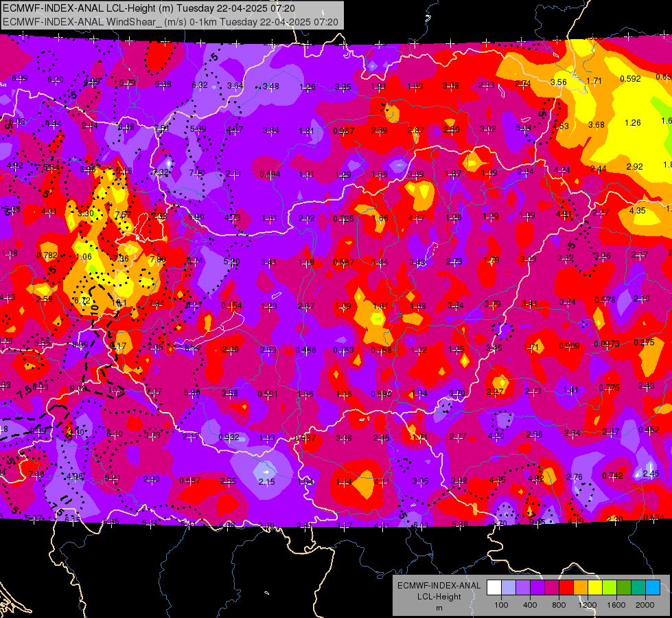This screenshot has height=618, width=672.
Task: Click the WindShear 0-1km title line
Action: (170, 22)
